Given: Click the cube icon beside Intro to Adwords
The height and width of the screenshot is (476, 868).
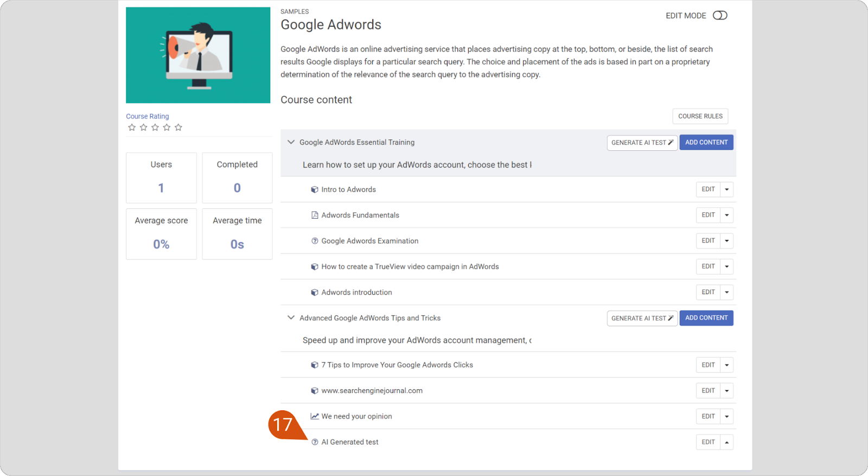Looking at the screenshot, I should coord(314,189).
